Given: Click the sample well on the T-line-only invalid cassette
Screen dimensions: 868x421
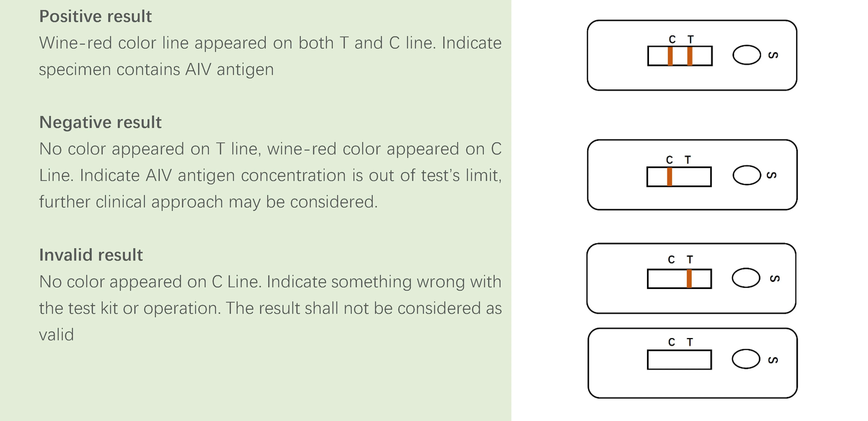Looking at the screenshot, I should tap(746, 278).
